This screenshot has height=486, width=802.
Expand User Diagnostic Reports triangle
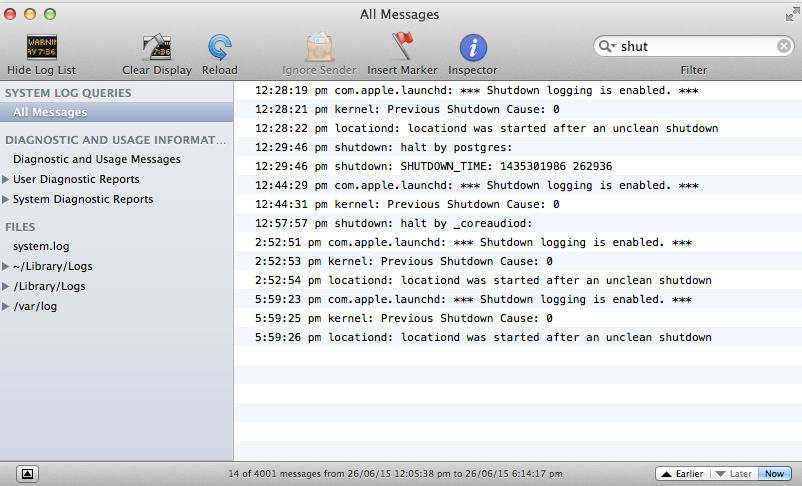point(6,179)
